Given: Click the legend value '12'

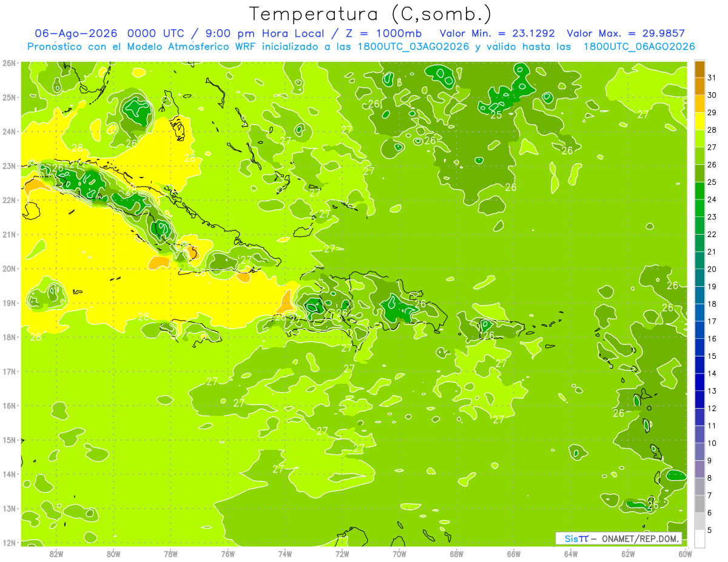Looking at the screenshot, I should pyautogui.click(x=712, y=408).
